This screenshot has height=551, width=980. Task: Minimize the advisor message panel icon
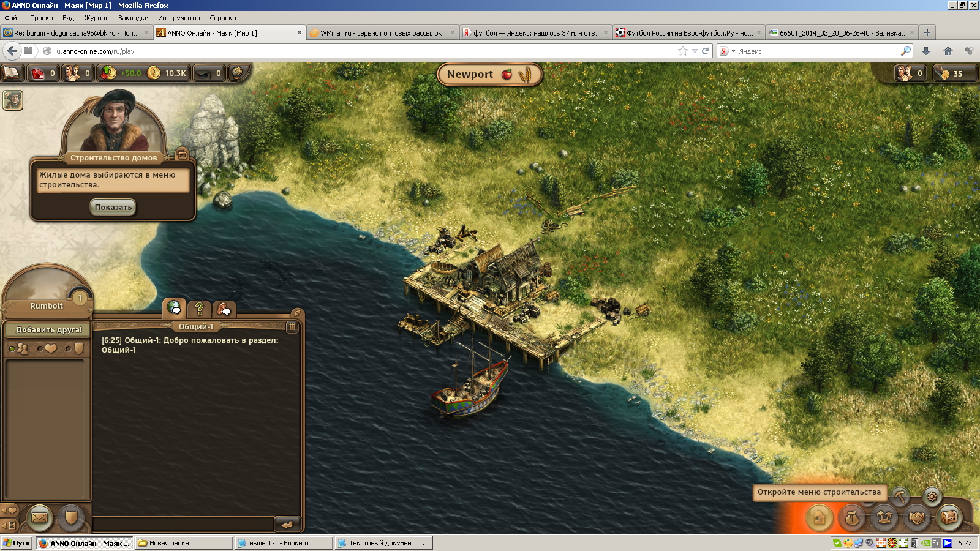[x=182, y=155]
